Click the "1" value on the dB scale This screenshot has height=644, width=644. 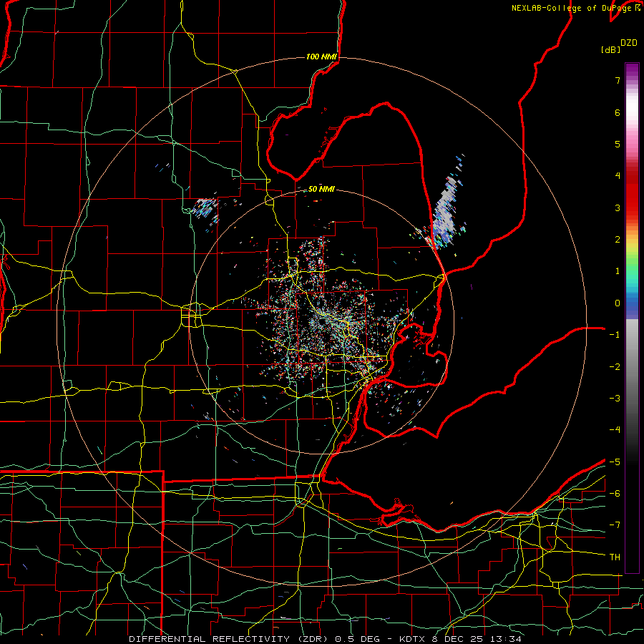click(618, 271)
